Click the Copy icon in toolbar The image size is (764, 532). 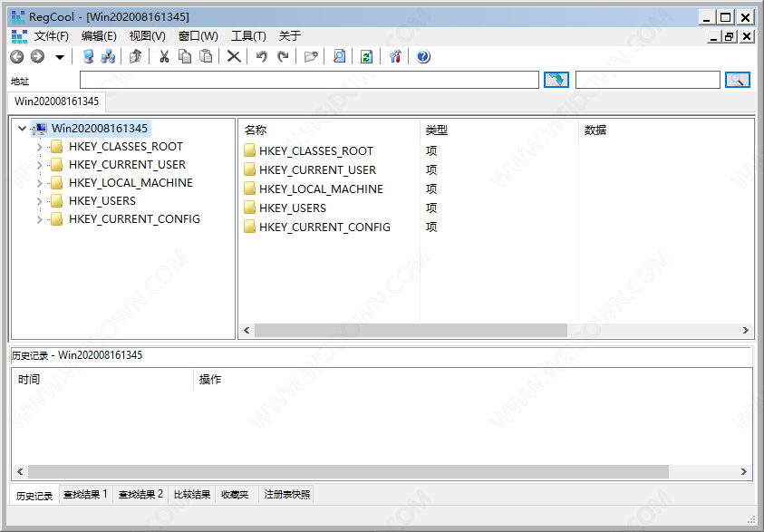coord(185,57)
